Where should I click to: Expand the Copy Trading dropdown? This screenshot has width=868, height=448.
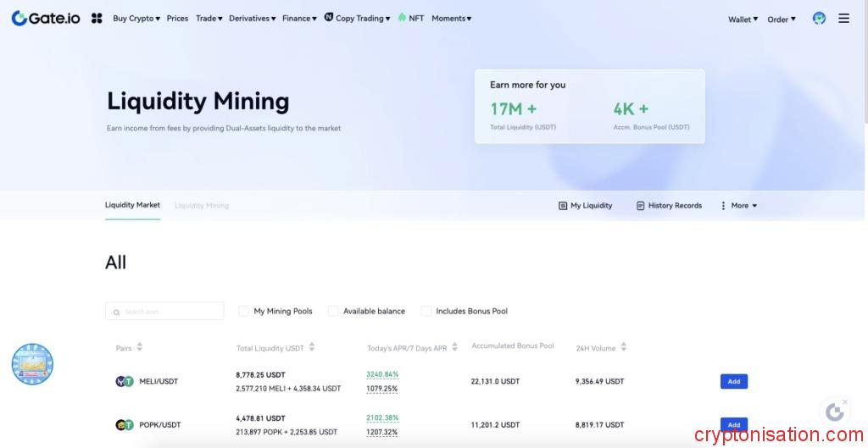tap(363, 19)
